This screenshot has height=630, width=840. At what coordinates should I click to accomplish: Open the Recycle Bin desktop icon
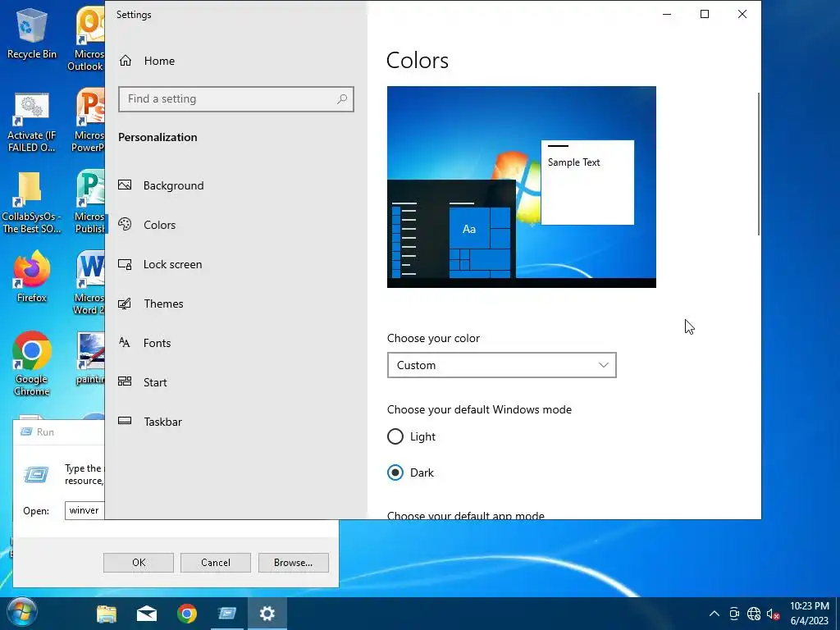[x=32, y=33]
